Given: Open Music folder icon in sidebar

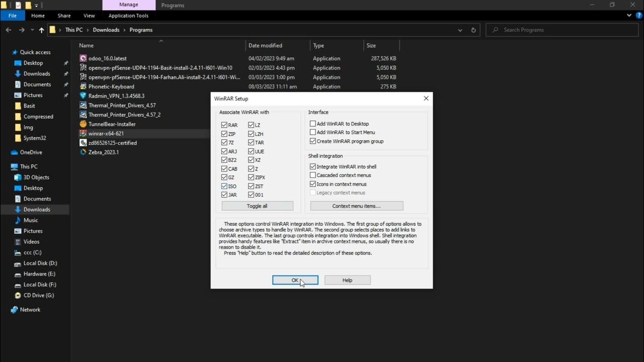Looking at the screenshot, I should coord(18,220).
